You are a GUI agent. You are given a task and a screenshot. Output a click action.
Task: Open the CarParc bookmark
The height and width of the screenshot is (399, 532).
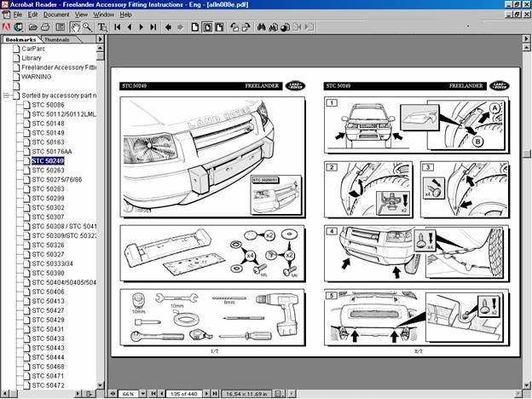pos(33,49)
